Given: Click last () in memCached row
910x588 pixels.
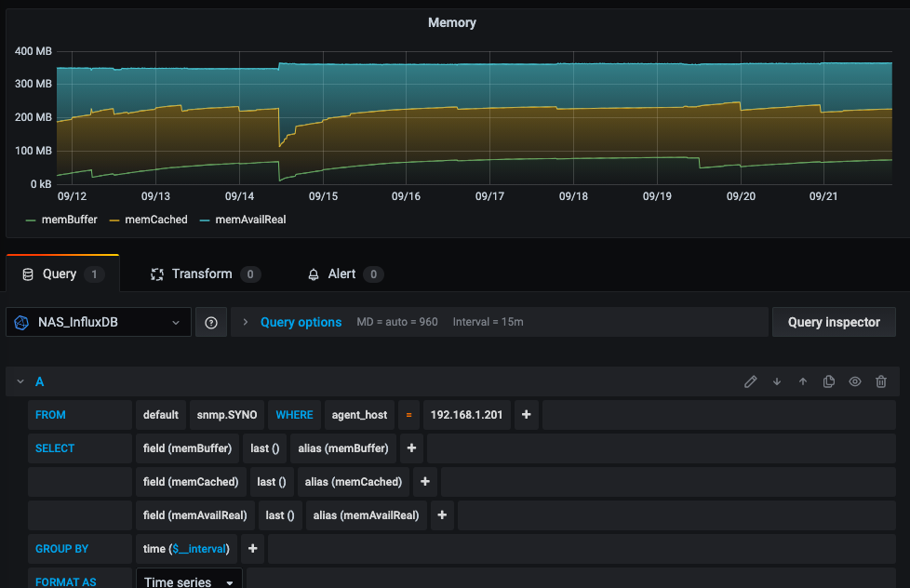Looking at the screenshot, I should coord(272,482).
